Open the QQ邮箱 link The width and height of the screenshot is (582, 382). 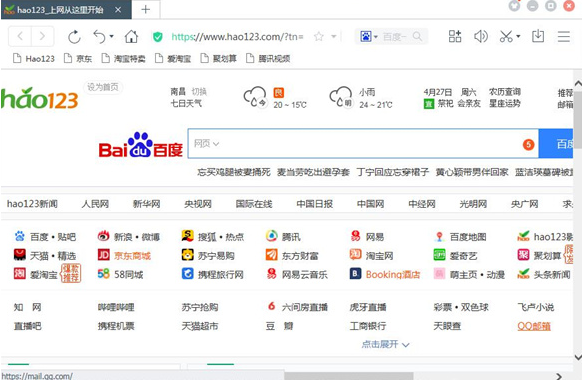pos(534,326)
